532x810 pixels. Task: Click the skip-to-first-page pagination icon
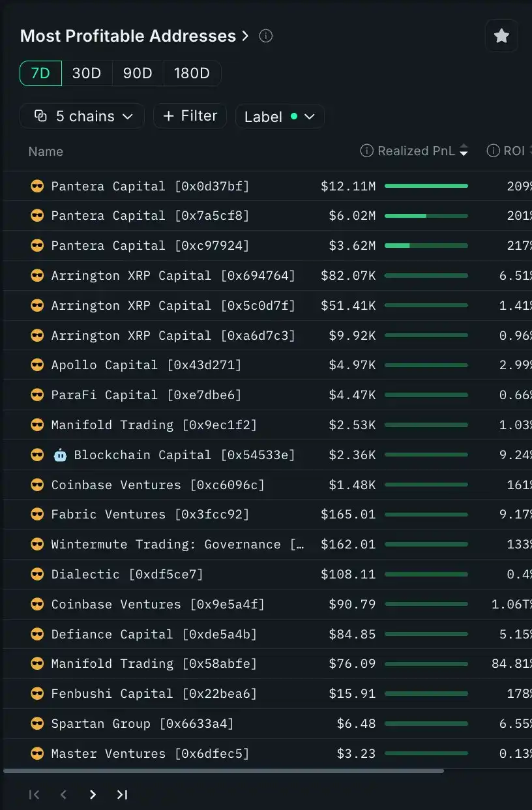[34, 794]
